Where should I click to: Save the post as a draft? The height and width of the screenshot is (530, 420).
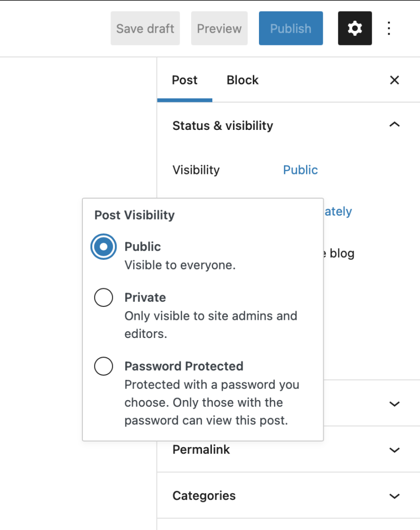pos(145,28)
